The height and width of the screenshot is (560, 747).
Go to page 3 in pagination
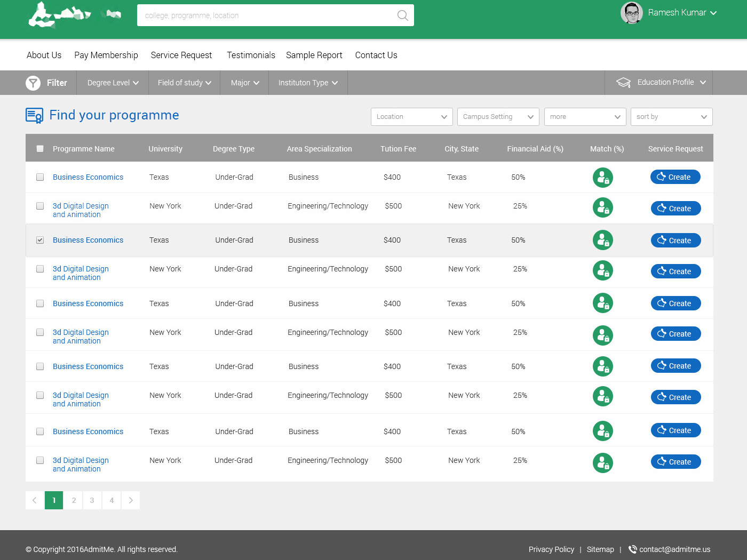92,500
